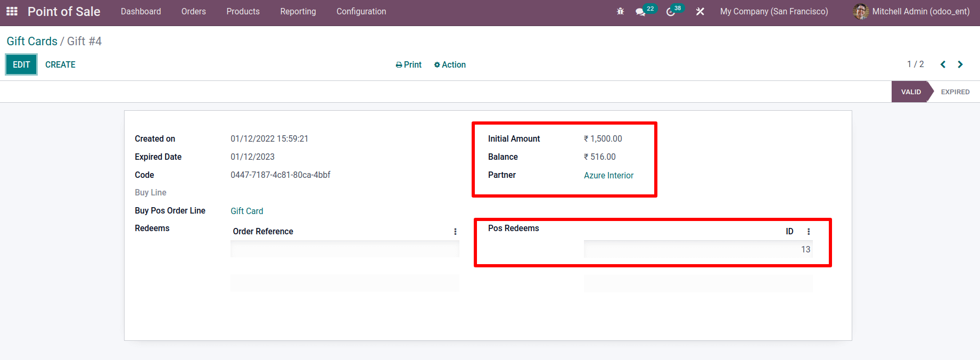The width and height of the screenshot is (980, 360).
Task: Switch company via My Company (San Francisco)
Action: point(774,11)
